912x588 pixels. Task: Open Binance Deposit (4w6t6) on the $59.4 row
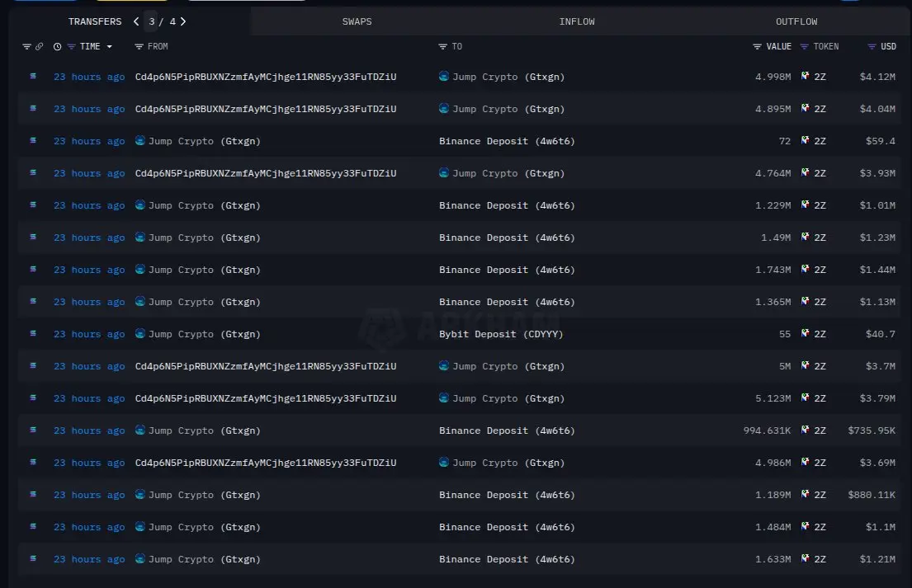click(x=507, y=141)
